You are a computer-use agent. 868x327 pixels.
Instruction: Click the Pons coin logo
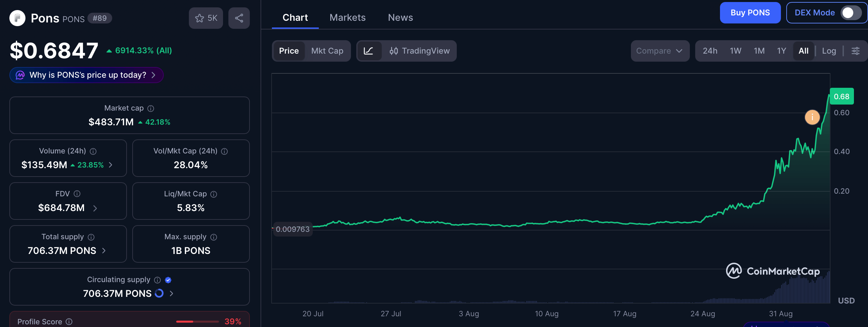pos(17,18)
